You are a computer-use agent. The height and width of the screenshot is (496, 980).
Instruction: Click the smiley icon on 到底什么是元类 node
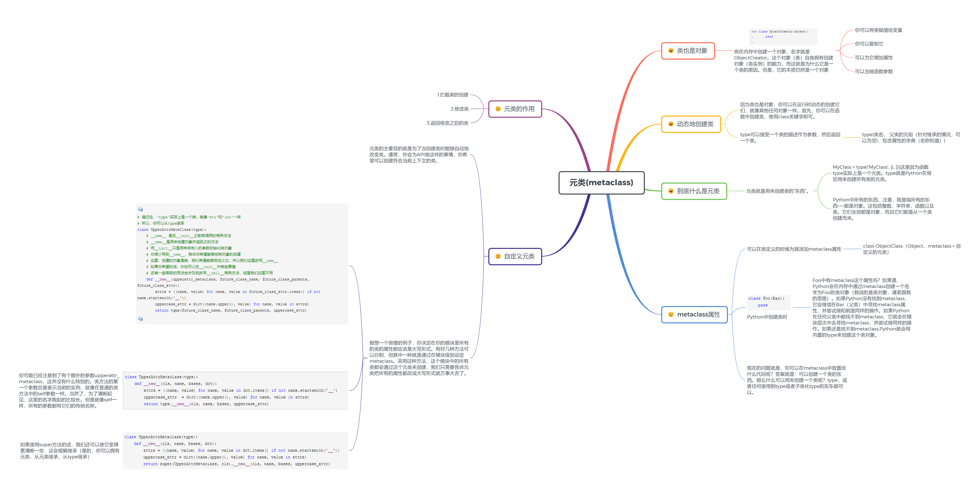point(671,191)
